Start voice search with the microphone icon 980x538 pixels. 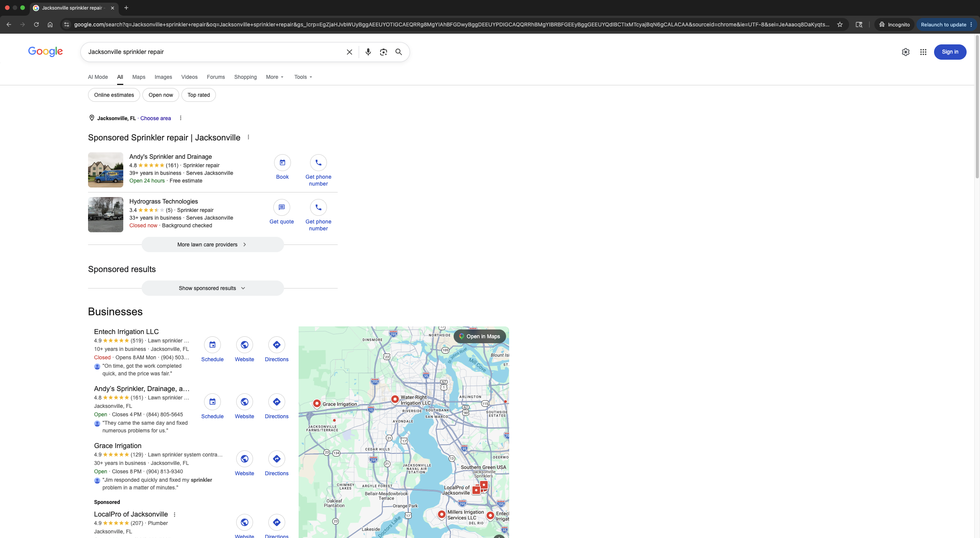coord(368,52)
